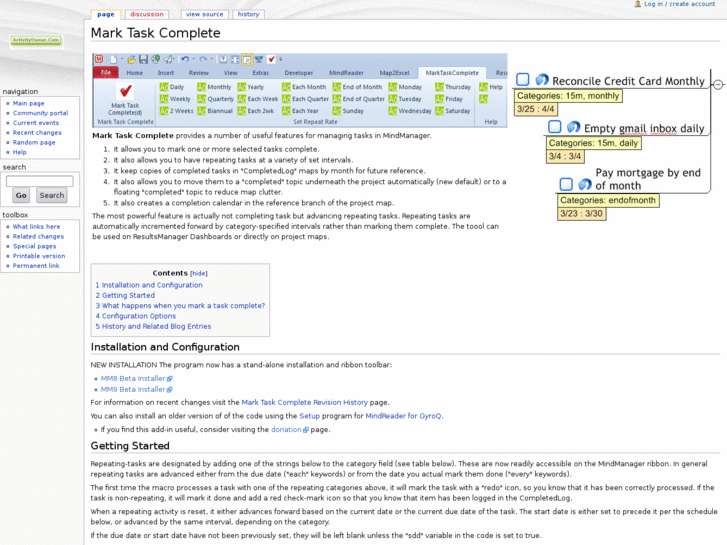
Task: Select the Saturday repeat rate icon
Action: [x=440, y=111]
